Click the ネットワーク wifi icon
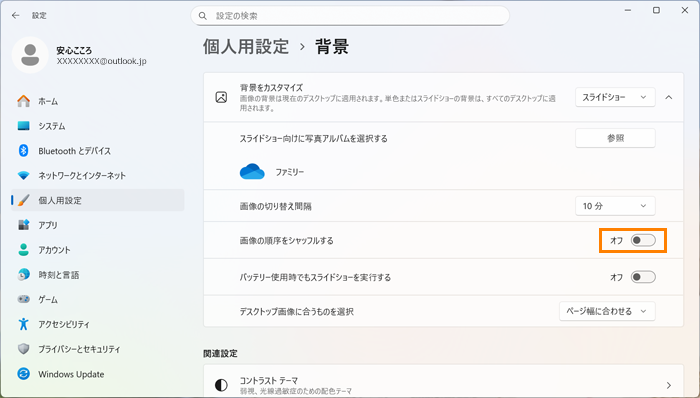700x398 pixels. pyautogui.click(x=24, y=175)
